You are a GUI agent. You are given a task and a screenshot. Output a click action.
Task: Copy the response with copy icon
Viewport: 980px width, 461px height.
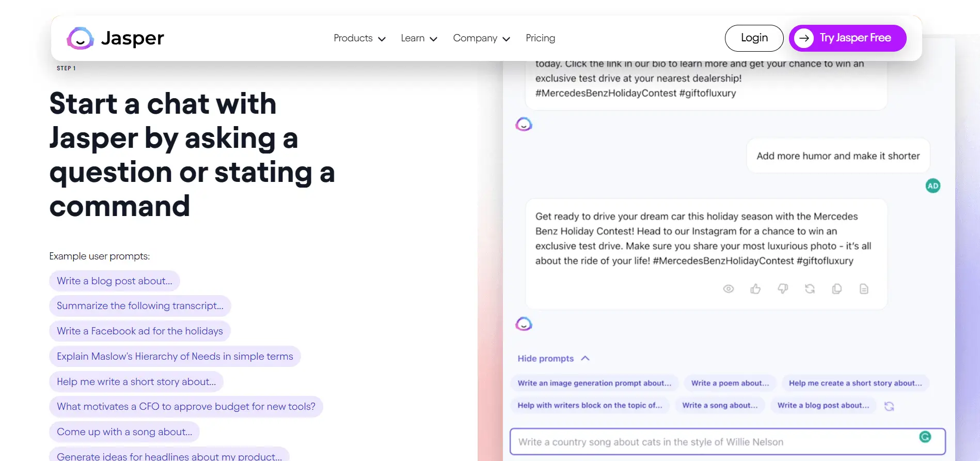tap(837, 289)
